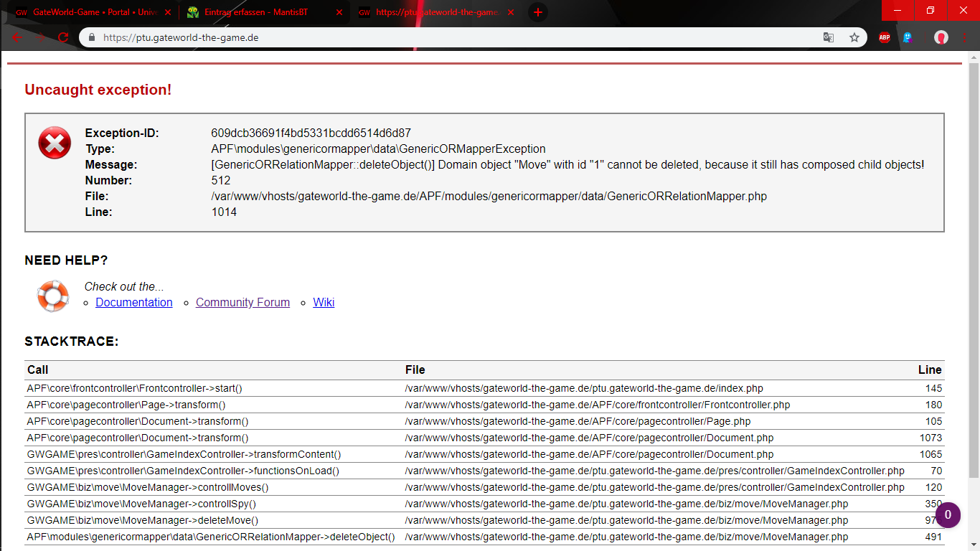This screenshot has height=551, width=980.
Task: Click the Number value 512
Action: point(221,180)
